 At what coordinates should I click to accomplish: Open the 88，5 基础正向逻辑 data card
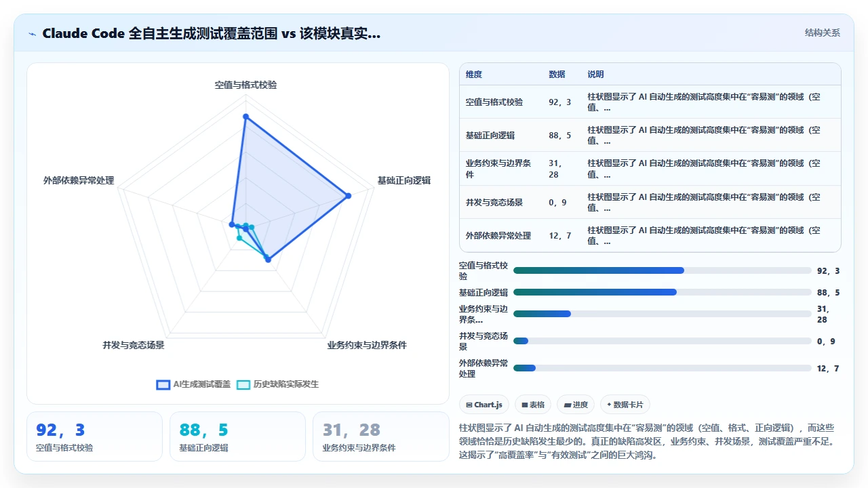coord(237,436)
